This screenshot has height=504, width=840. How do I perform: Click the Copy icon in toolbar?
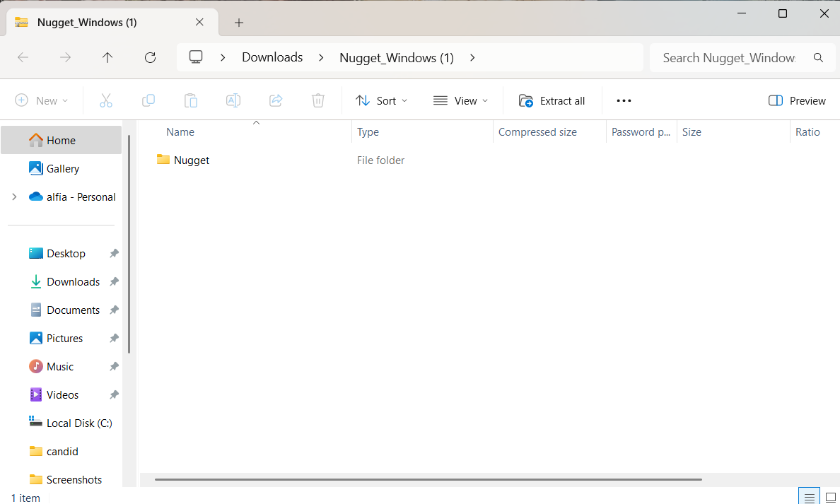tap(148, 100)
